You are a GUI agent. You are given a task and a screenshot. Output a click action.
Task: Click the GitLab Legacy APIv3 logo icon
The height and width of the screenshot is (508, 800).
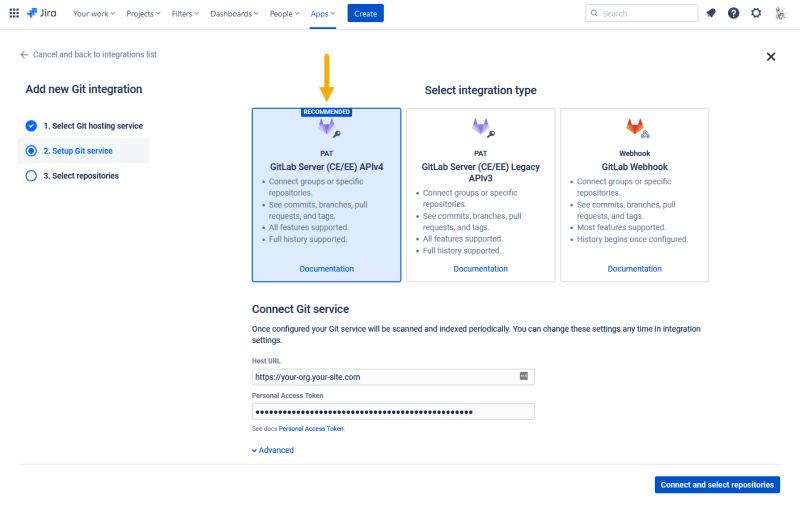pos(483,128)
